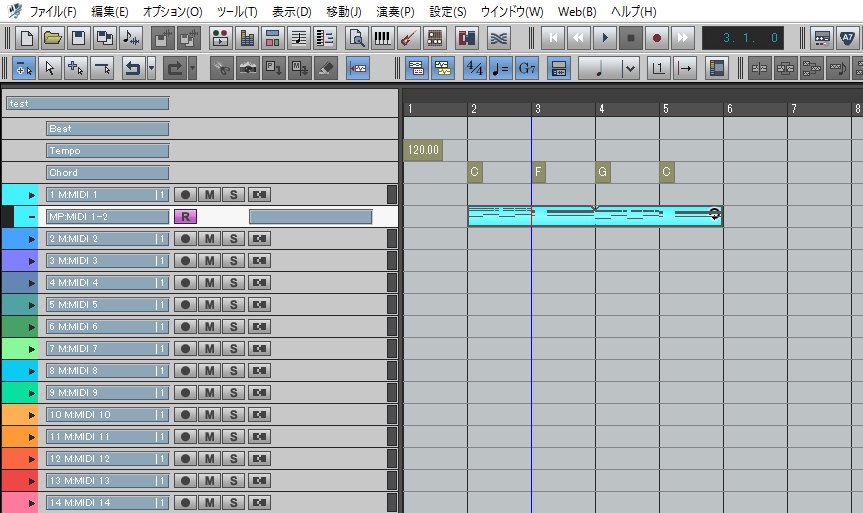Select the line-cursor tool

102,69
